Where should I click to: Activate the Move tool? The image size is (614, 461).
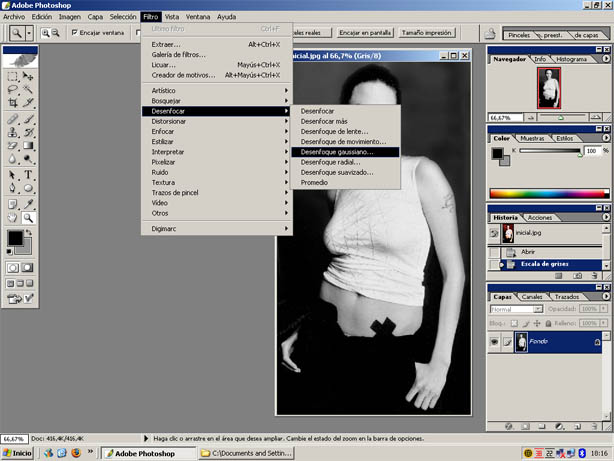click(x=29, y=75)
